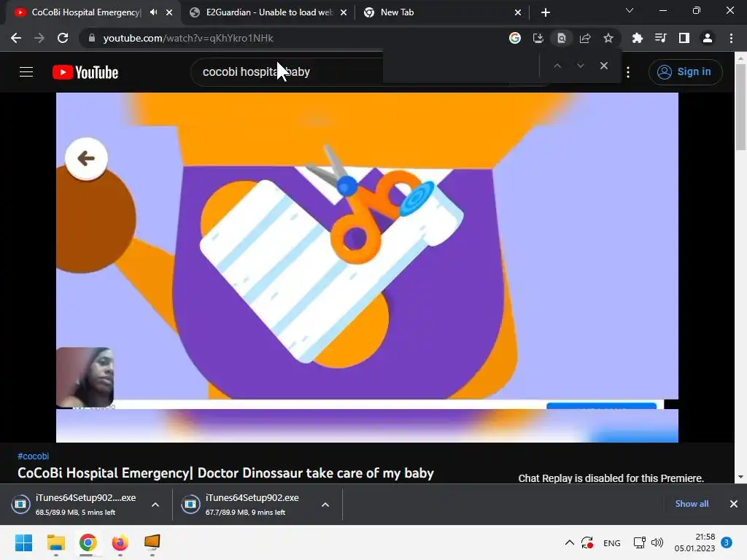The width and height of the screenshot is (747, 560).
Task: Open the Windows Start menu
Action: point(24,542)
